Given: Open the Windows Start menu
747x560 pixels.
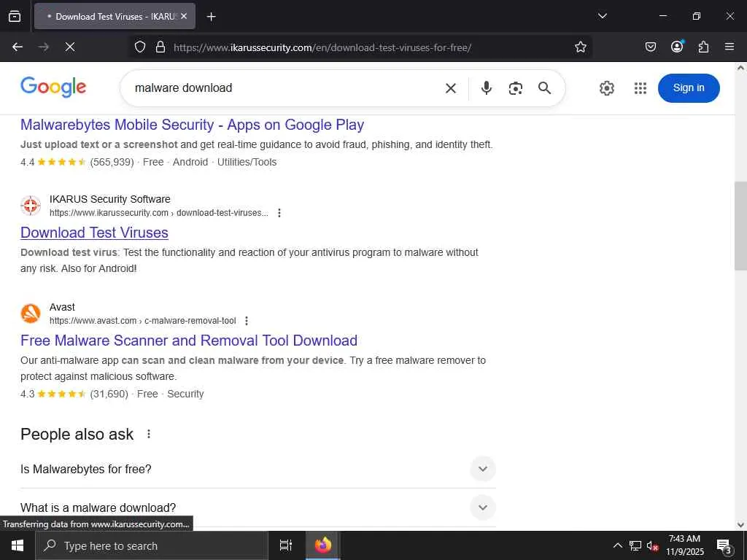Looking at the screenshot, I should coord(18,545).
